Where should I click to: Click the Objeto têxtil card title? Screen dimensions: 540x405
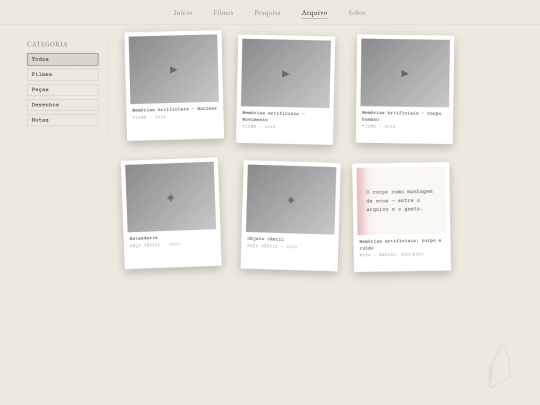coord(266,239)
